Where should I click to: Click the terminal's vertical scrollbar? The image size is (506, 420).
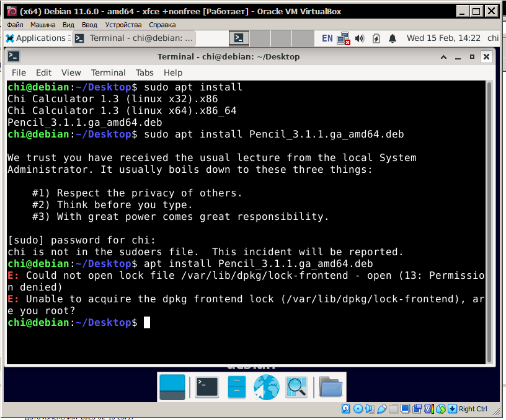pyautogui.click(x=489, y=222)
